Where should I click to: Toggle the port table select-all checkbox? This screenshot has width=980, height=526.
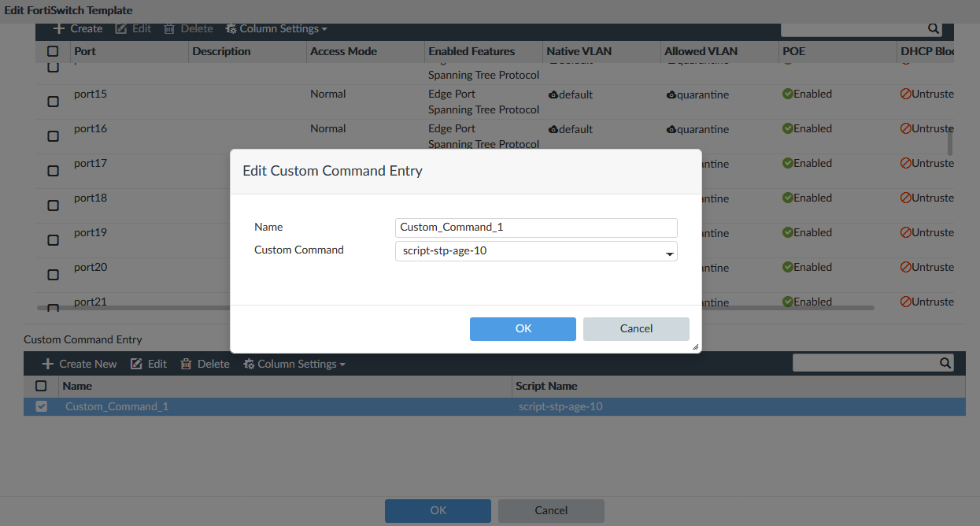(53, 51)
